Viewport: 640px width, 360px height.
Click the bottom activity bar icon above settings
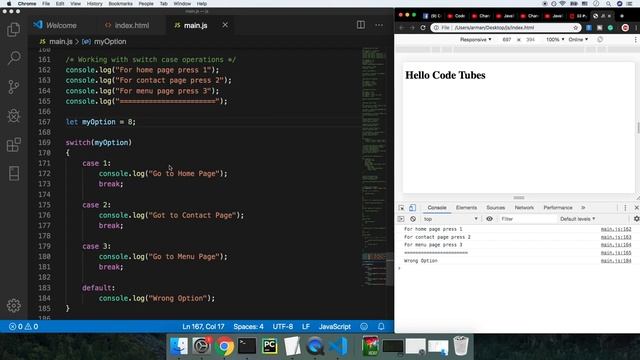[x=14, y=173]
